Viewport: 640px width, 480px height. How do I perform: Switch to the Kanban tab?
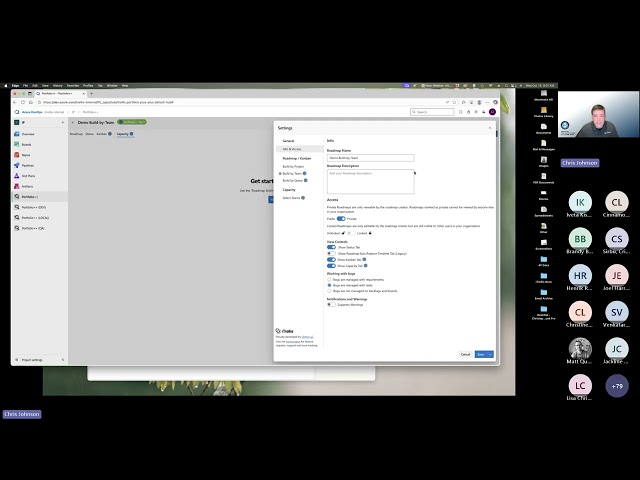(x=101, y=134)
